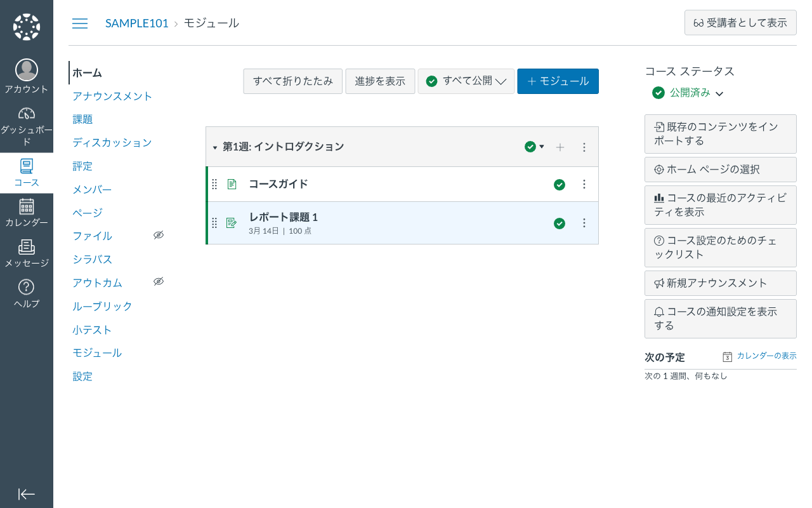Open the メッセージ inbox icon
The width and height of the screenshot is (812, 508).
click(x=26, y=248)
